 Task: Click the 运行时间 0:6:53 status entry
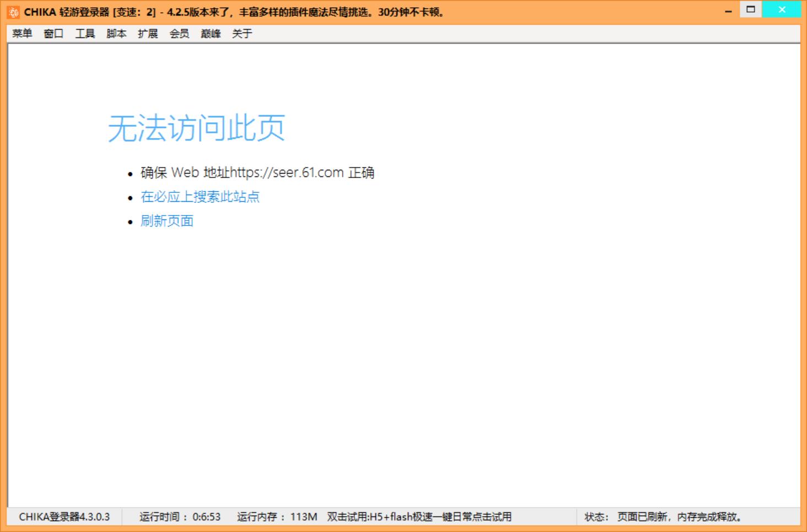point(180,517)
